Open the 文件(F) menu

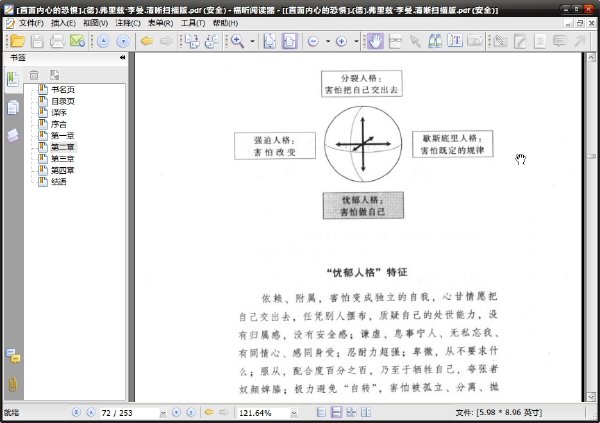(x=31, y=23)
